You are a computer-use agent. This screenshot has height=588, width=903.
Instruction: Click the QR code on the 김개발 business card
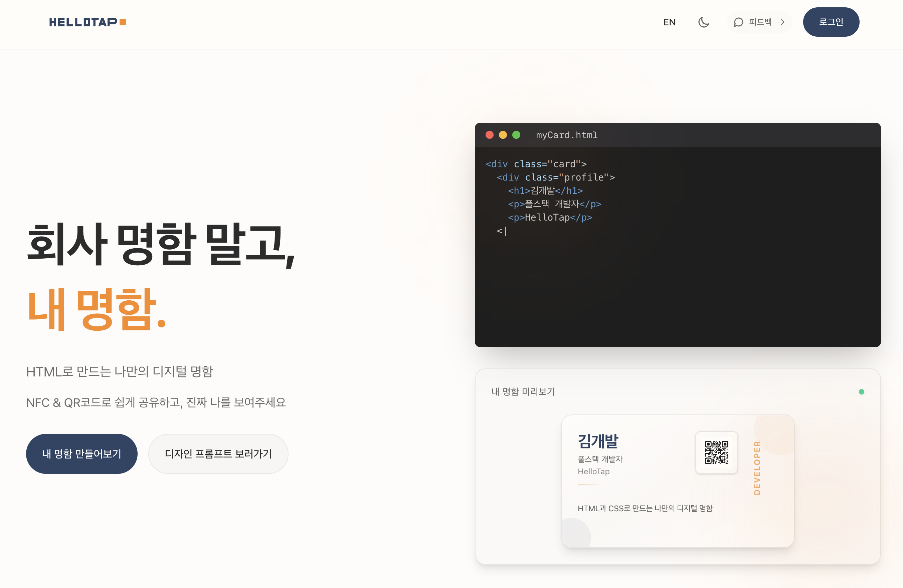pos(716,453)
